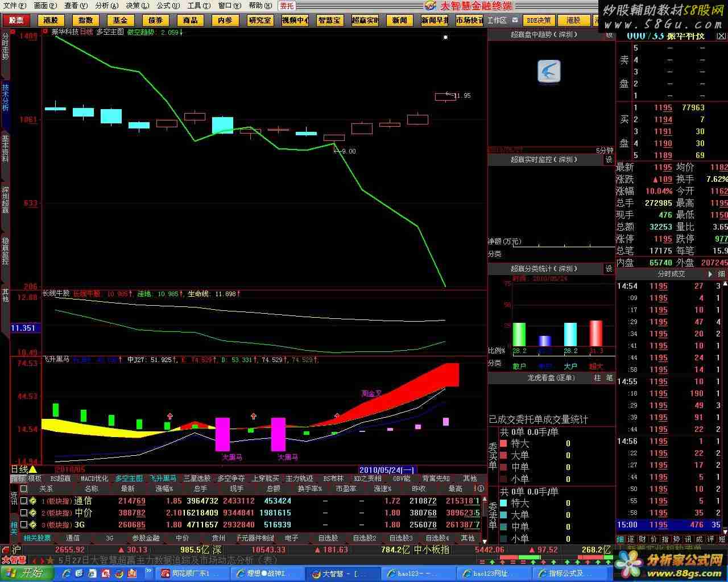The width and height of the screenshot is (728, 582).
Task: Click the yellow diamond icon in the 通信 row
Action: [33, 501]
